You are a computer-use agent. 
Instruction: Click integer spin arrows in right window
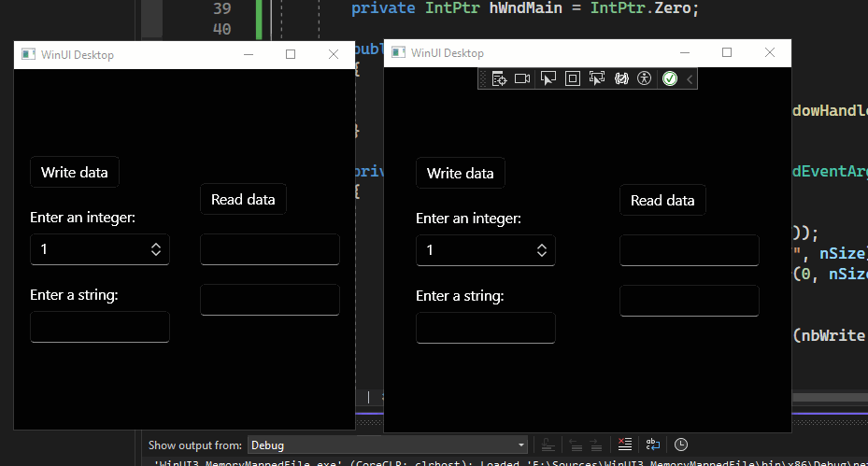click(542, 250)
